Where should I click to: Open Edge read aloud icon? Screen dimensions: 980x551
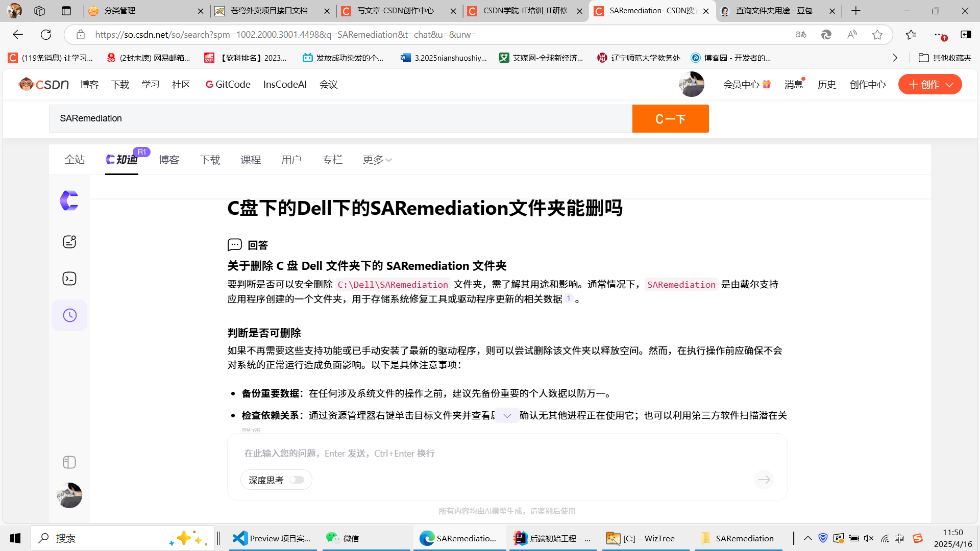click(852, 35)
